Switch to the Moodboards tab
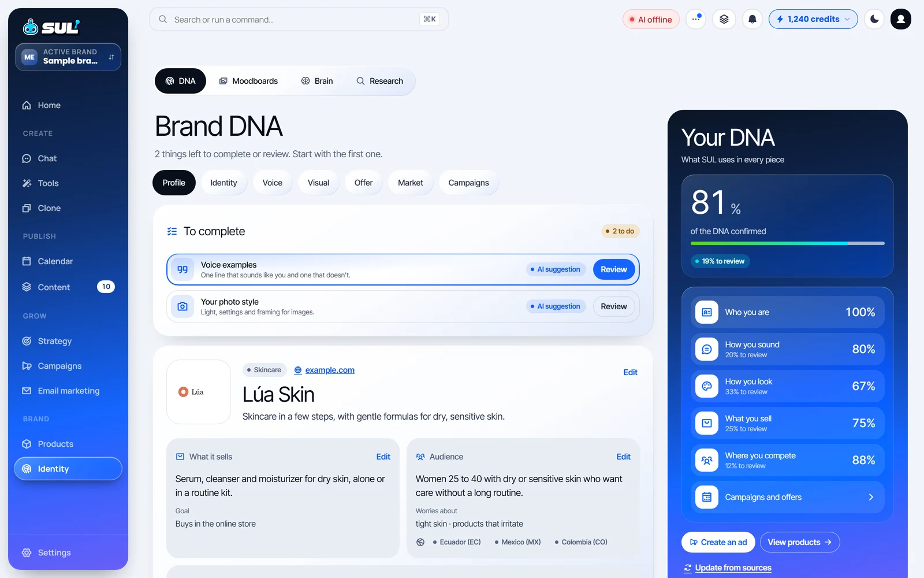Image resolution: width=924 pixels, height=578 pixels. click(248, 81)
